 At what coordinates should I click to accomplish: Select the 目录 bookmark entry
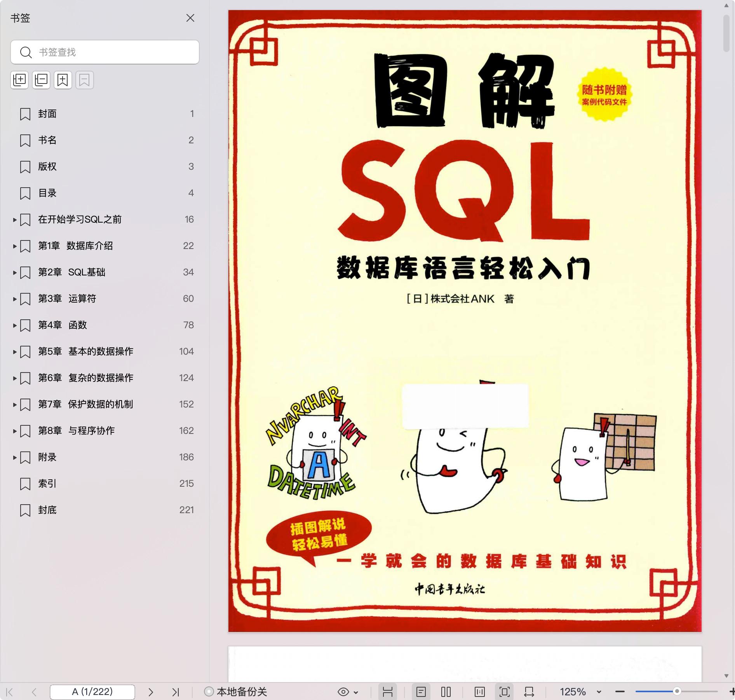(x=47, y=193)
